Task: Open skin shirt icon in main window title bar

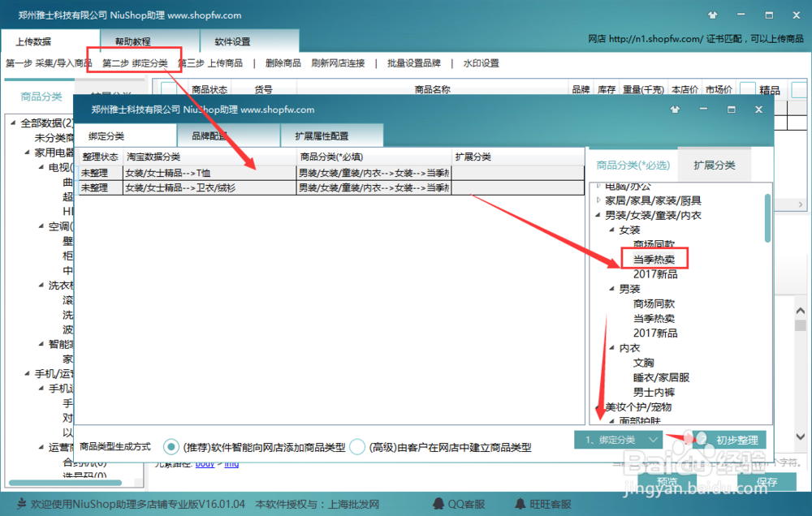Action: point(713,15)
